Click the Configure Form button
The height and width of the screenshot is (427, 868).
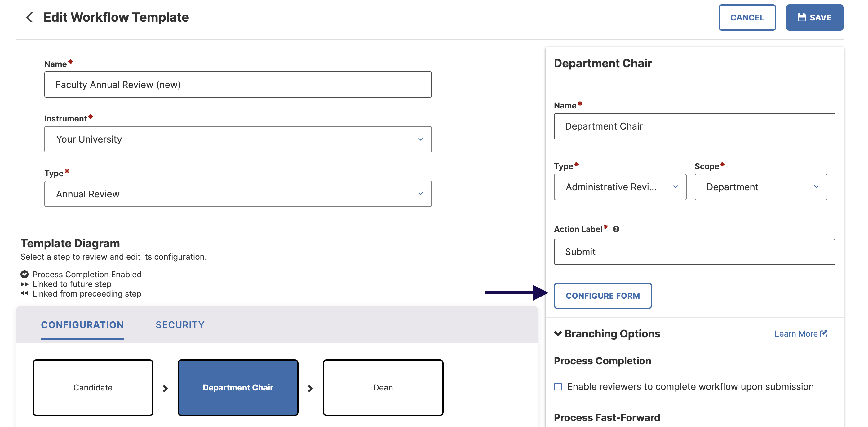tap(602, 296)
